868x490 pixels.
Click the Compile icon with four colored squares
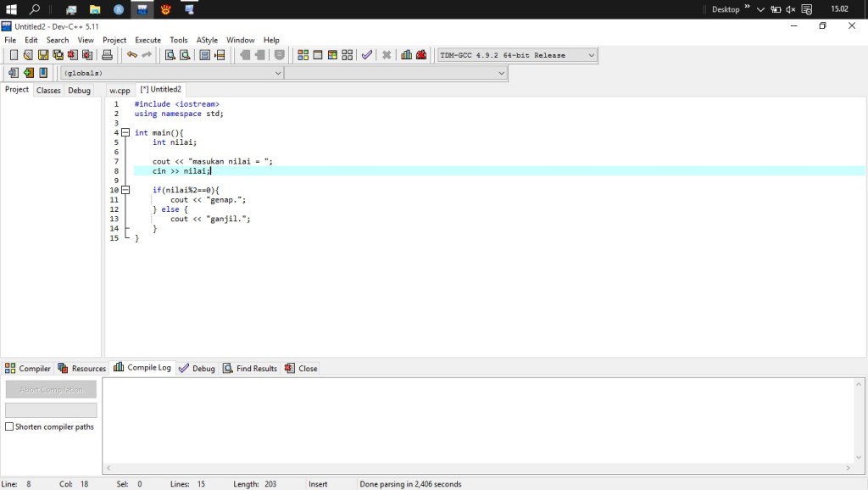click(x=303, y=55)
